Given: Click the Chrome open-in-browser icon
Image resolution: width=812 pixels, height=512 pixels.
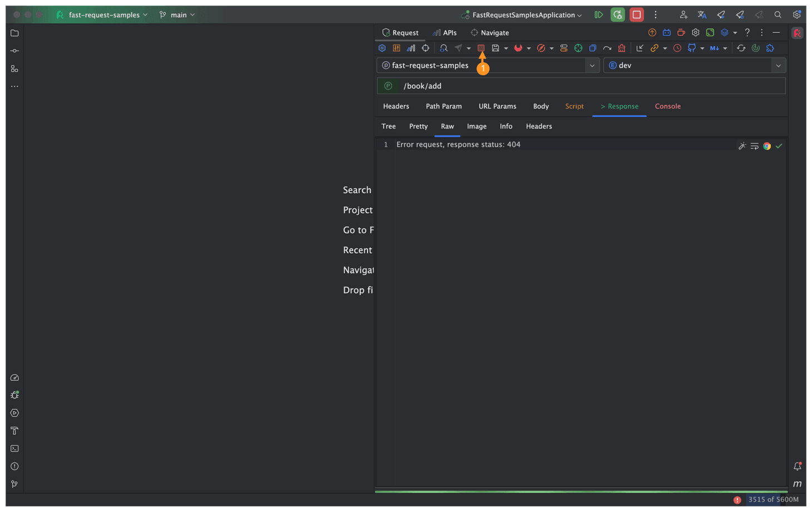Looking at the screenshot, I should click(766, 146).
